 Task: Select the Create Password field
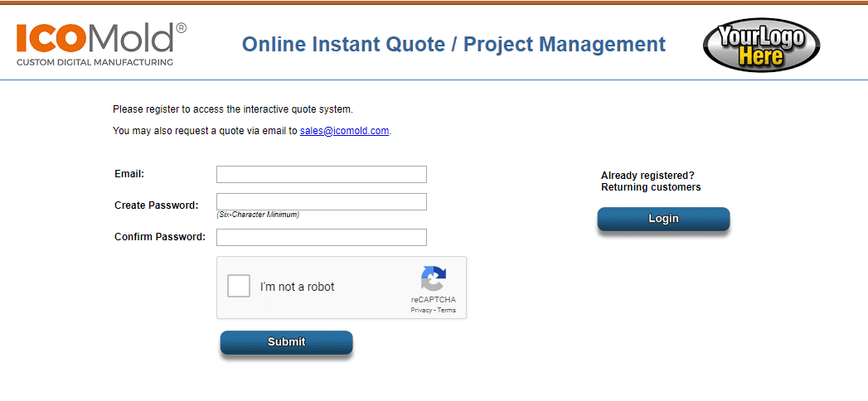click(322, 202)
